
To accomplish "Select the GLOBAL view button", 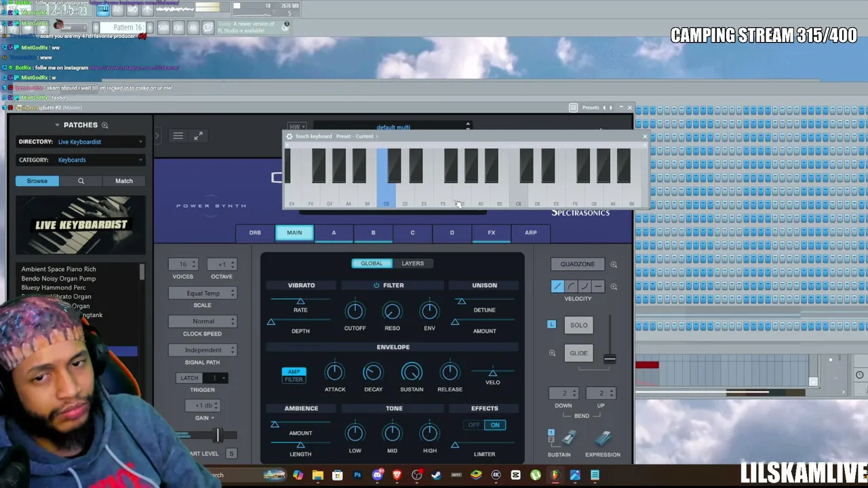I will [372, 264].
